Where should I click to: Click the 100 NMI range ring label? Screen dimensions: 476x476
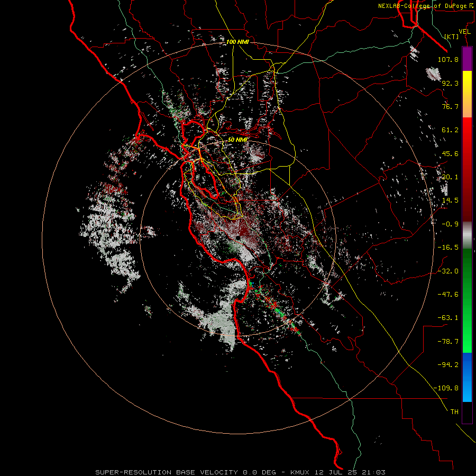(x=237, y=42)
